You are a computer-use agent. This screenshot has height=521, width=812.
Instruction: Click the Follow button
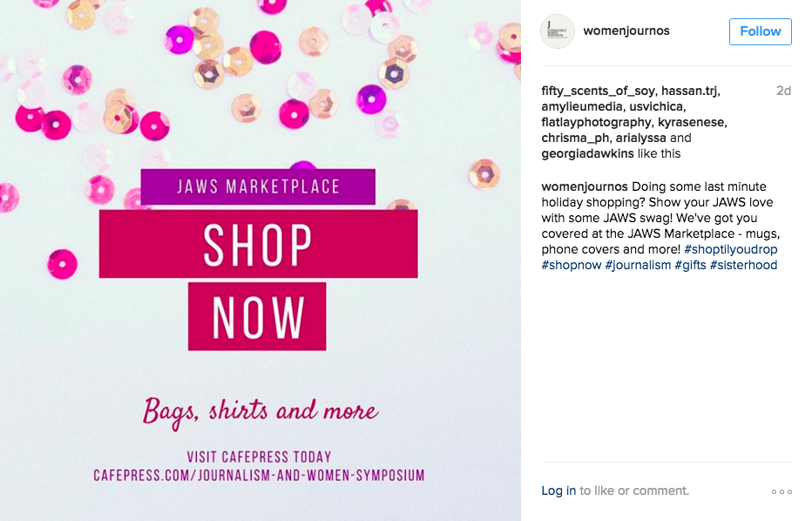[x=760, y=31]
